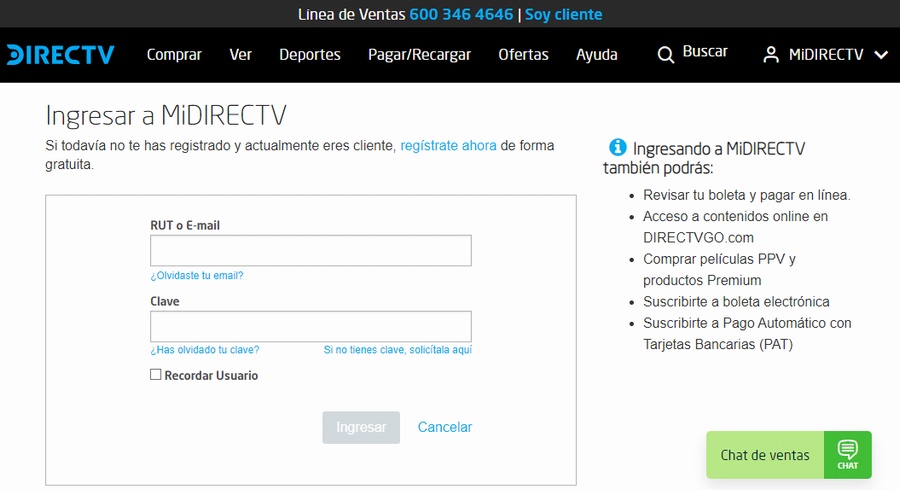Click the DIRECTV logo

60,55
